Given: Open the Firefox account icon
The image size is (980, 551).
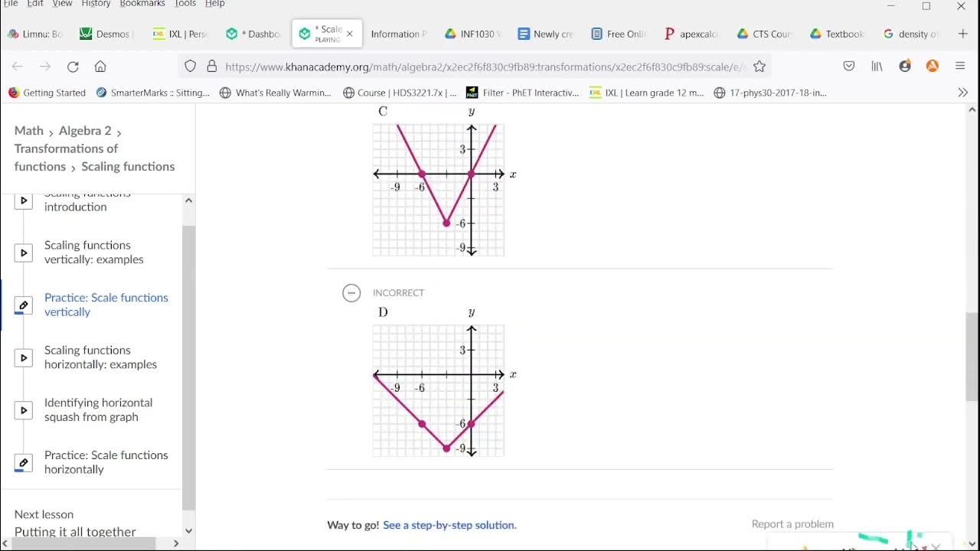Looking at the screenshot, I should pos(905,67).
